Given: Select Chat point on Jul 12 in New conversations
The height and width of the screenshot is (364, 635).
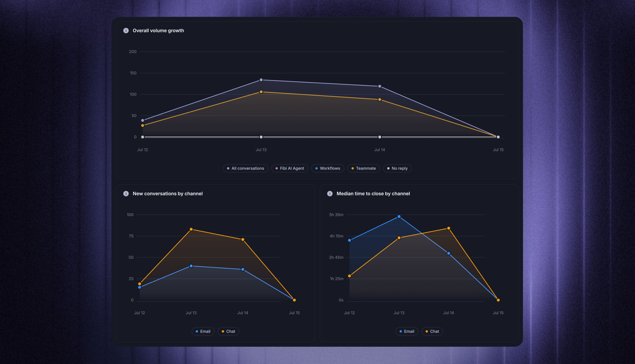Looking at the screenshot, I should click(x=140, y=284).
